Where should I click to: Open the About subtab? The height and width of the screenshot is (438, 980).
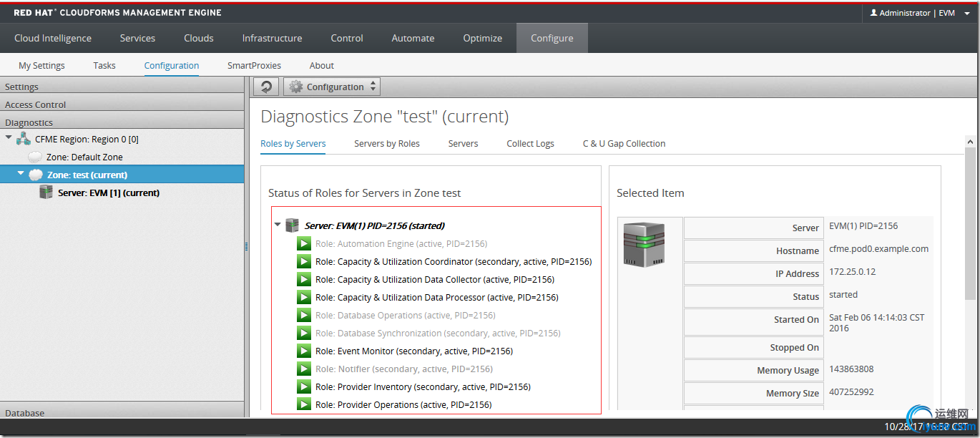[322, 65]
